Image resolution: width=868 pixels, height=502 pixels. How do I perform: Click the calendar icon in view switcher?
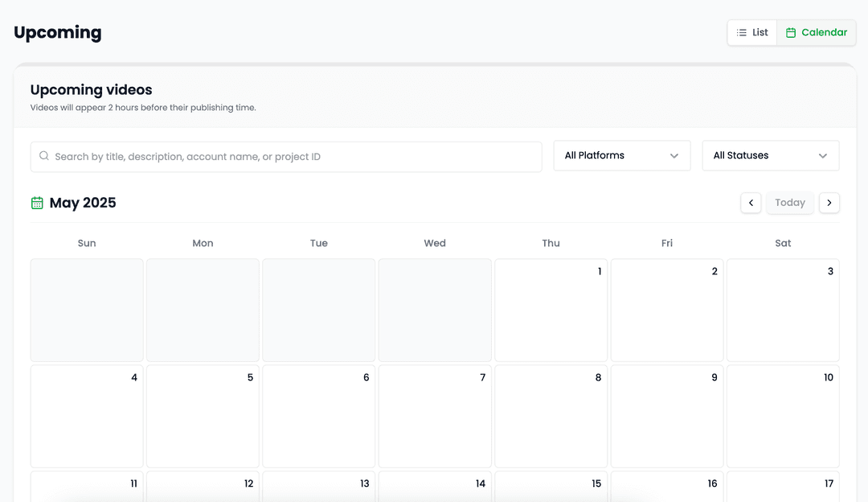coord(791,33)
